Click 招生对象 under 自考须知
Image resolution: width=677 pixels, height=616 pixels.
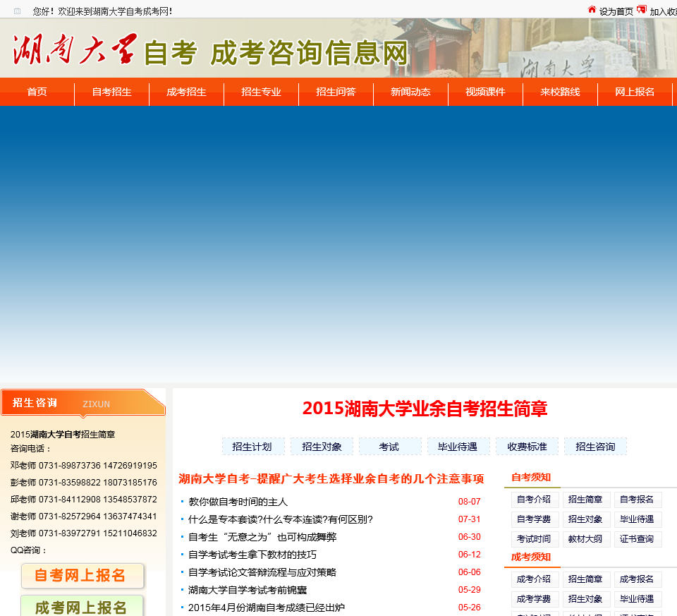click(586, 519)
